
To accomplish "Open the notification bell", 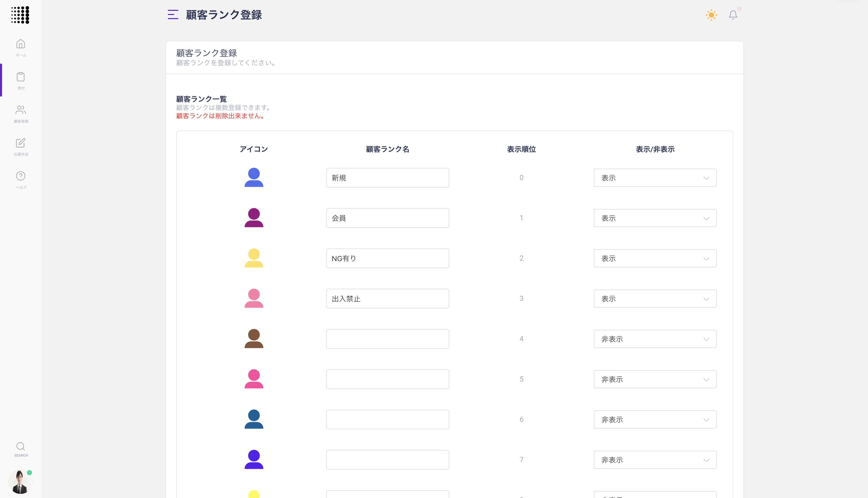I will point(733,15).
